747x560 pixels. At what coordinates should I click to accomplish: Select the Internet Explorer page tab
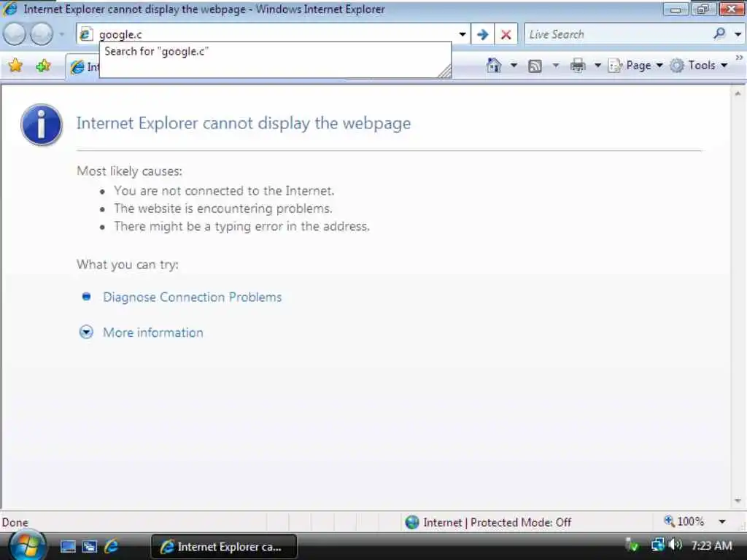(83, 67)
